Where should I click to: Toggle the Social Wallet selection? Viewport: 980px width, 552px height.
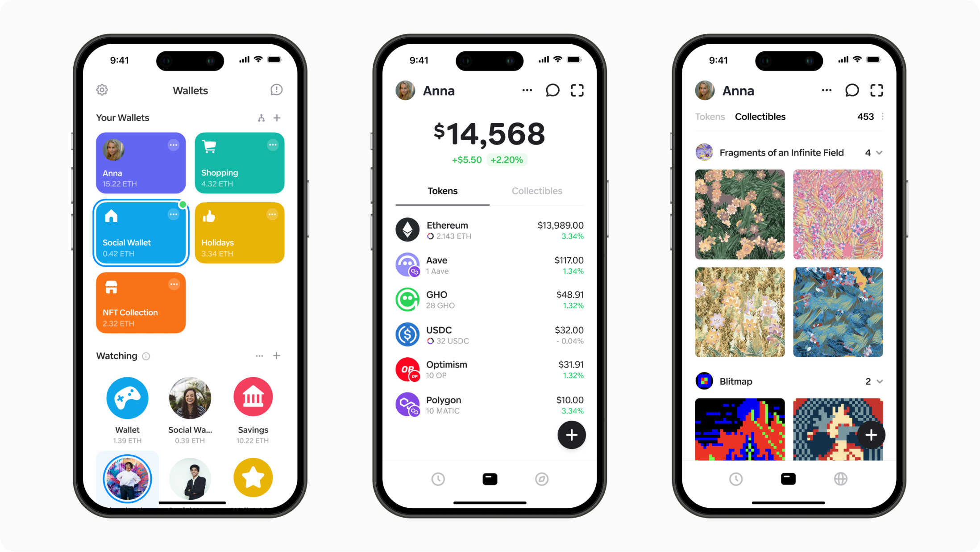click(140, 232)
